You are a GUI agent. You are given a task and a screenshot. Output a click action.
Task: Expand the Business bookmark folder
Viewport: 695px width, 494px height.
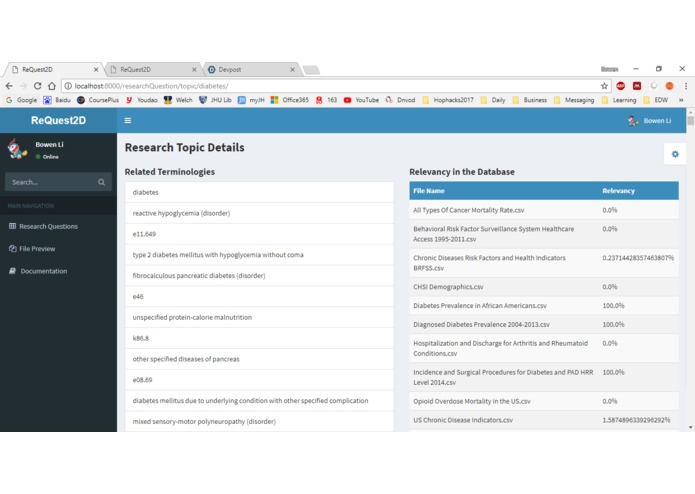tap(530, 100)
